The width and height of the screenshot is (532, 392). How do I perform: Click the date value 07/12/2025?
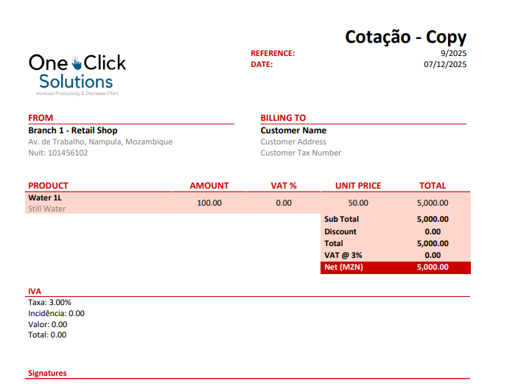pyautogui.click(x=445, y=65)
